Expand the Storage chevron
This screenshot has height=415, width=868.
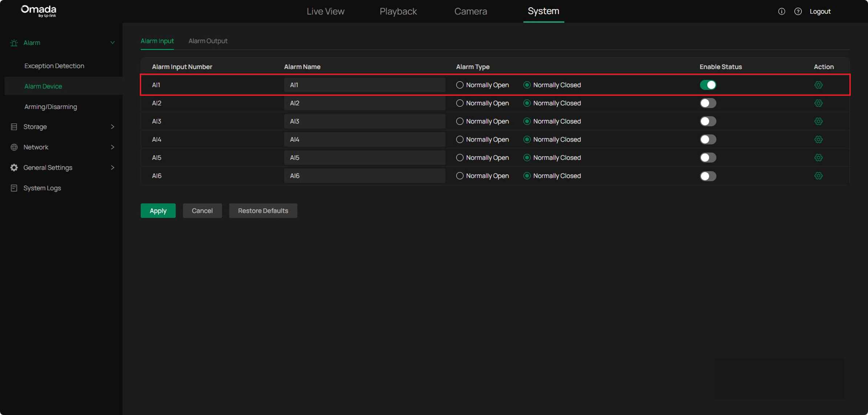click(x=113, y=127)
